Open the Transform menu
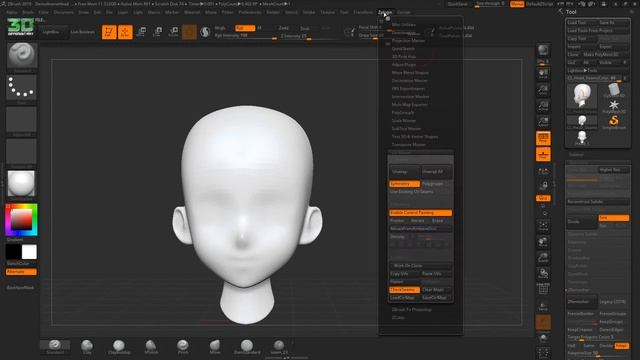Screen dimensions: 640x360 point(363,12)
